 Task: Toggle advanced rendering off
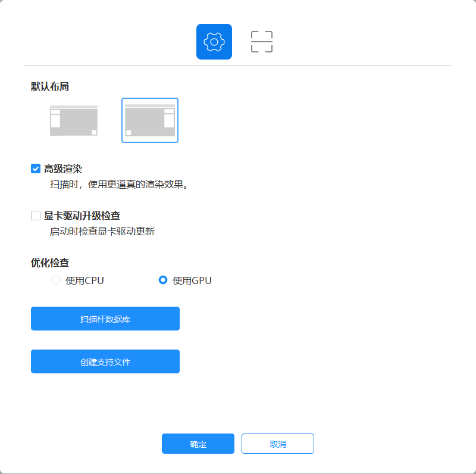[35, 169]
